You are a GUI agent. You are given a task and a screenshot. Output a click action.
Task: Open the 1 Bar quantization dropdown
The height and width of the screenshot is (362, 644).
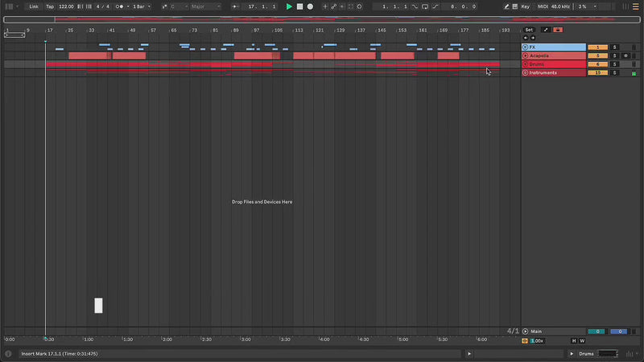coord(140,6)
